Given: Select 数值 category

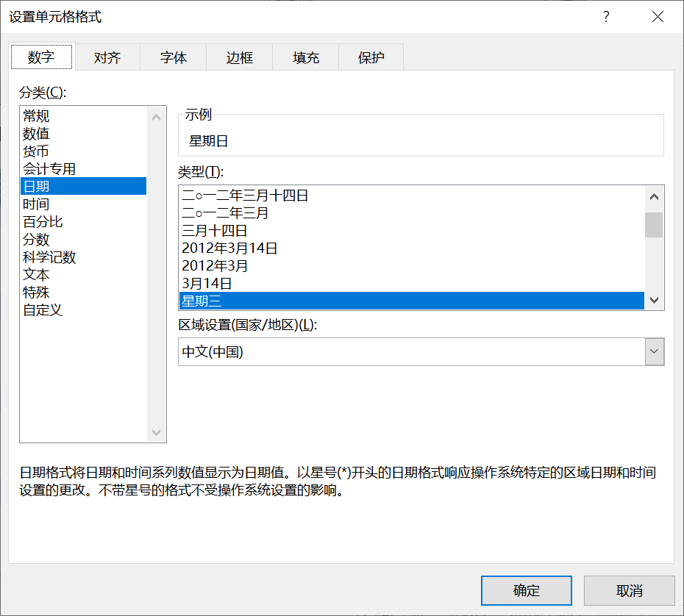Looking at the screenshot, I should point(83,133).
